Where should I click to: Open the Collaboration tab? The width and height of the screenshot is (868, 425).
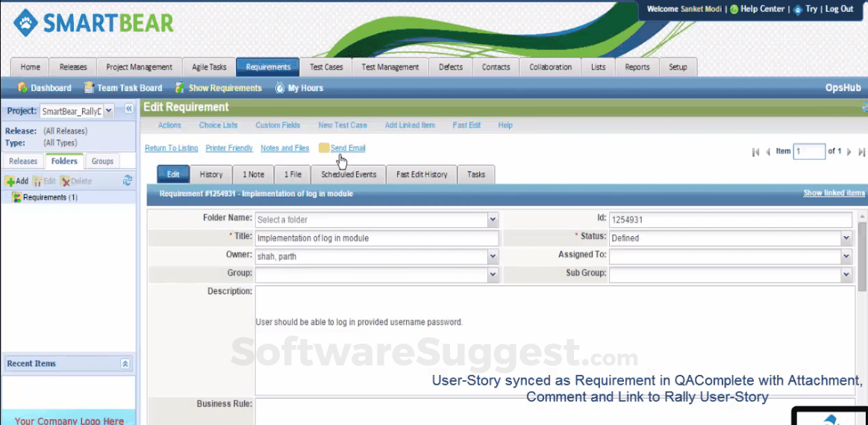pos(550,67)
